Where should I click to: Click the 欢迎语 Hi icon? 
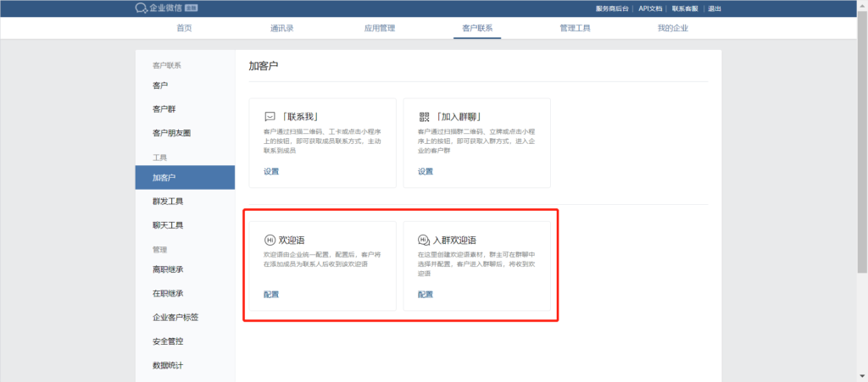coord(270,241)
